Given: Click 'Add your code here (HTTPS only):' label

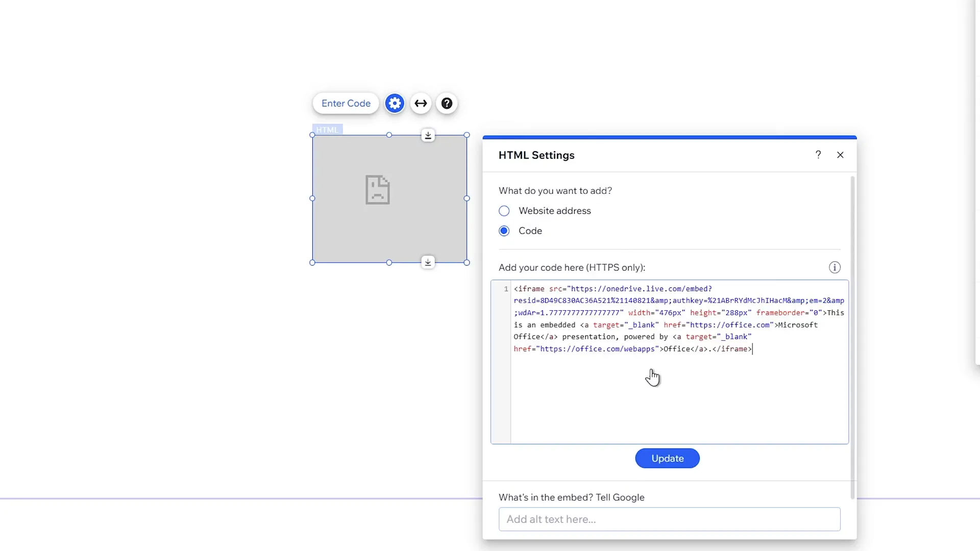Looking at the screenshot, I should tap(572, 267).
